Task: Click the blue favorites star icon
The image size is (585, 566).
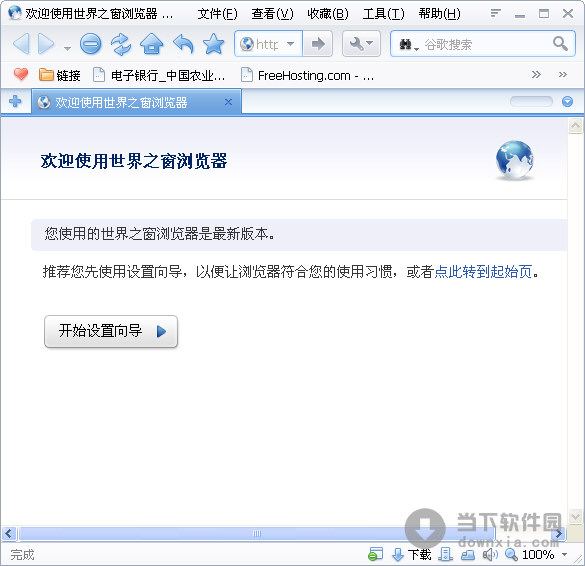Action: coord(213,44)
